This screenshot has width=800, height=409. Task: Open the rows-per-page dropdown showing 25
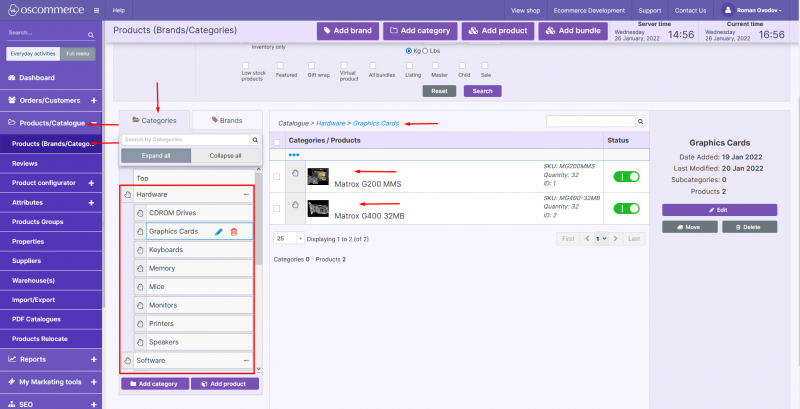click(289, 239)
